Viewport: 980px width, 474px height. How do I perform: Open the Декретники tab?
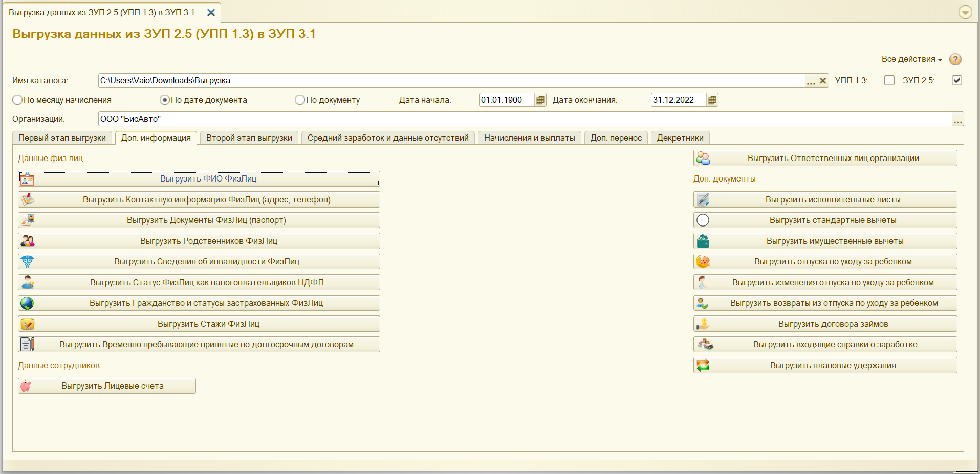click(680, 138)
